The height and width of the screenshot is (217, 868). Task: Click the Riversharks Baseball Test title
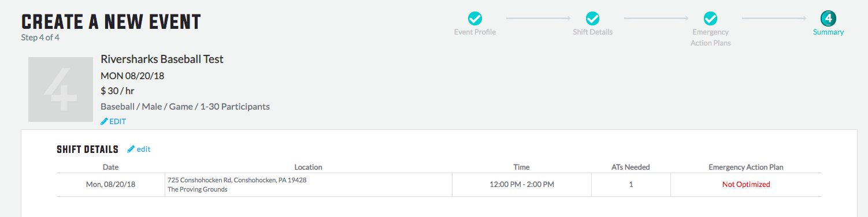click(x=162, y=59)
